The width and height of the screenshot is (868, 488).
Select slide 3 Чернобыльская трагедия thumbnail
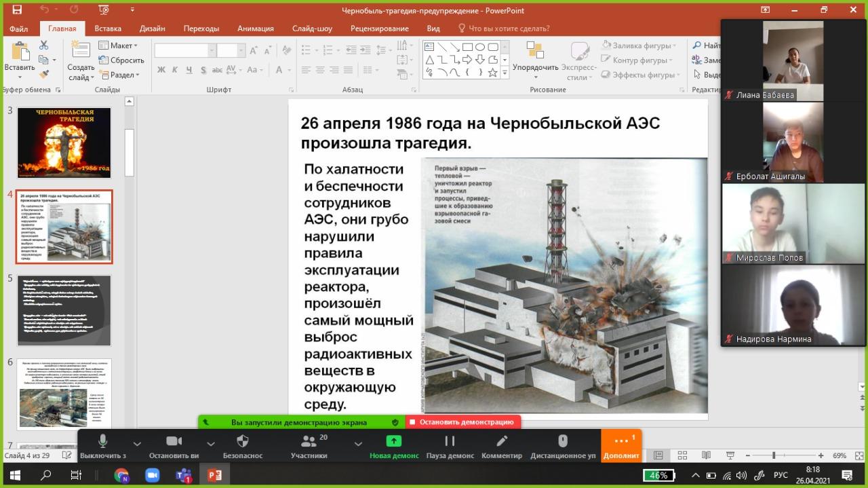tap(64, 143)
